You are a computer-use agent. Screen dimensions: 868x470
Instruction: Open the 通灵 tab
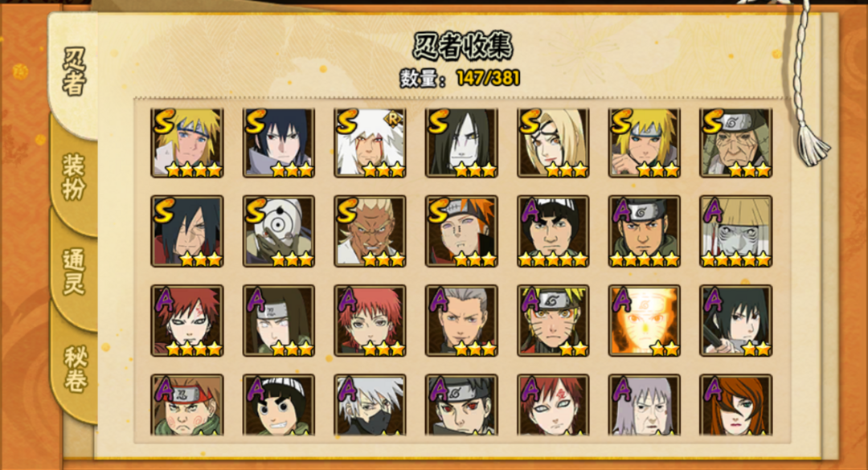pos(74,272)
